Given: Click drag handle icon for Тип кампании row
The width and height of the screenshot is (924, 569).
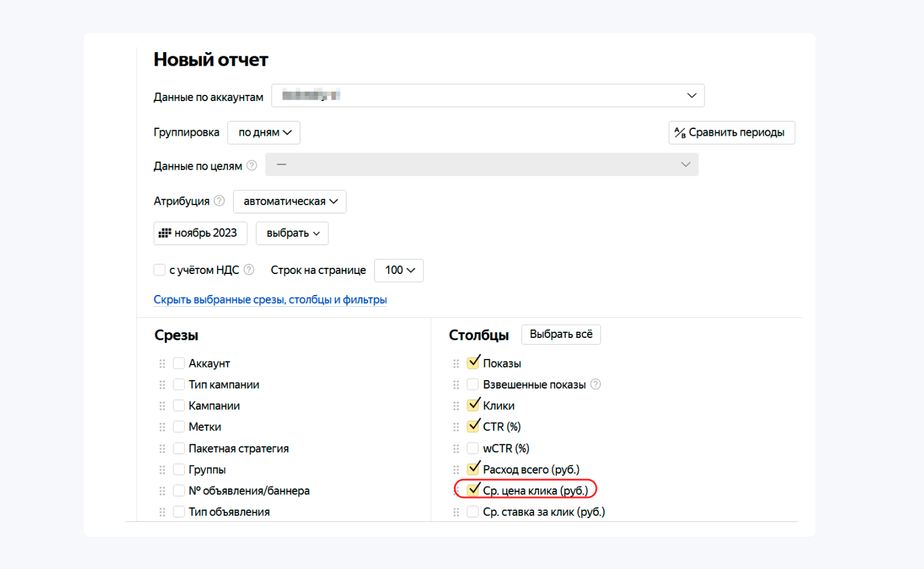Looking at the screenshot, I should [x=162, y=385].
